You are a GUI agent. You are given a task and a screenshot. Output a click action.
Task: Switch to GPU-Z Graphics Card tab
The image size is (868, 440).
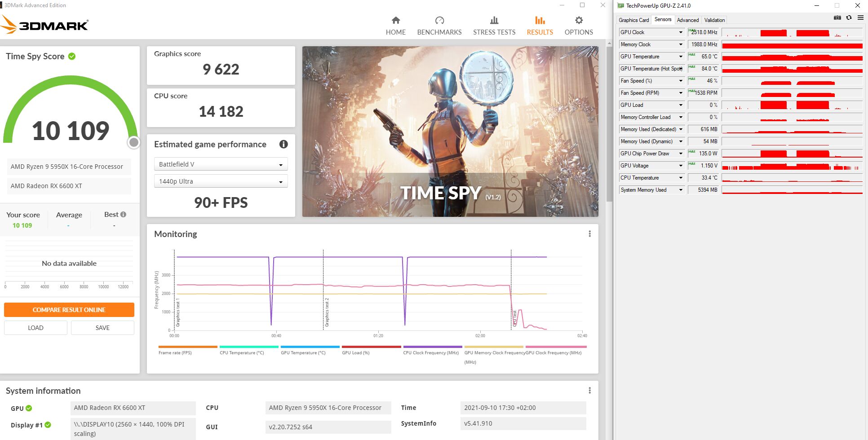point(633,20)
